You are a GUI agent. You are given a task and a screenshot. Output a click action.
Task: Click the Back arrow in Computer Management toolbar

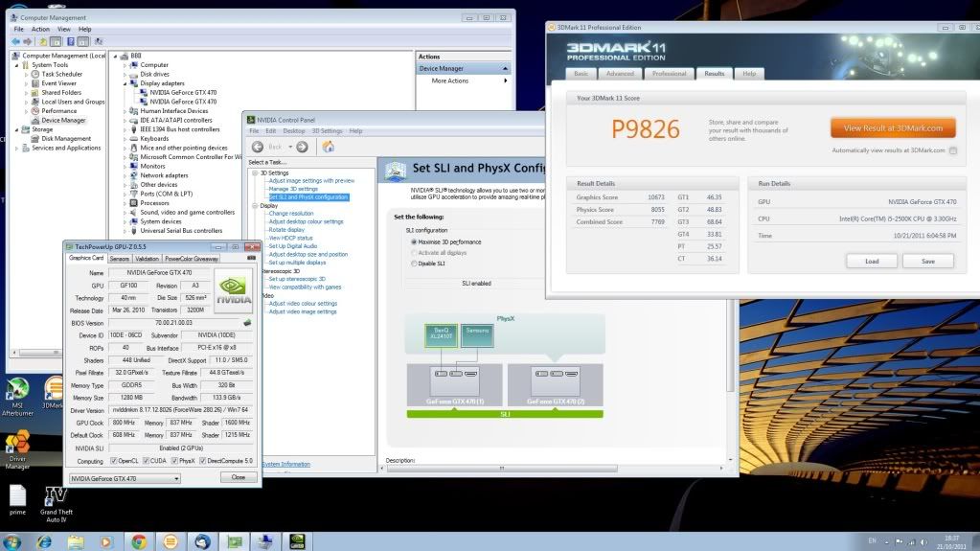pos(15,41)
